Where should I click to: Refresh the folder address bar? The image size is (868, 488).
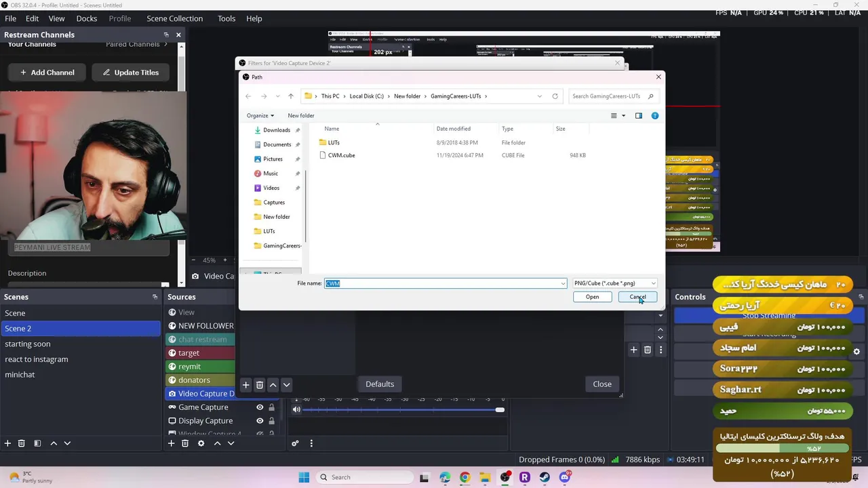tap(555, 96)
